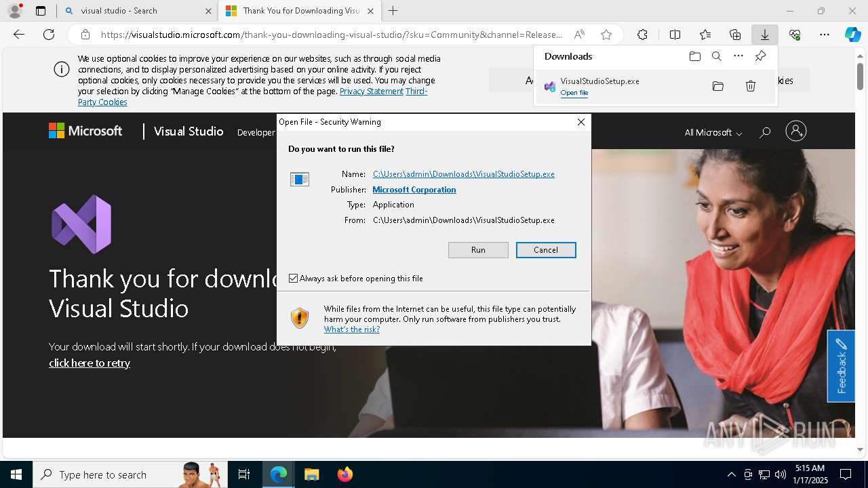View site information lock icon
Image resolution: width=868 pixels, height=488 pixels.
85,35
